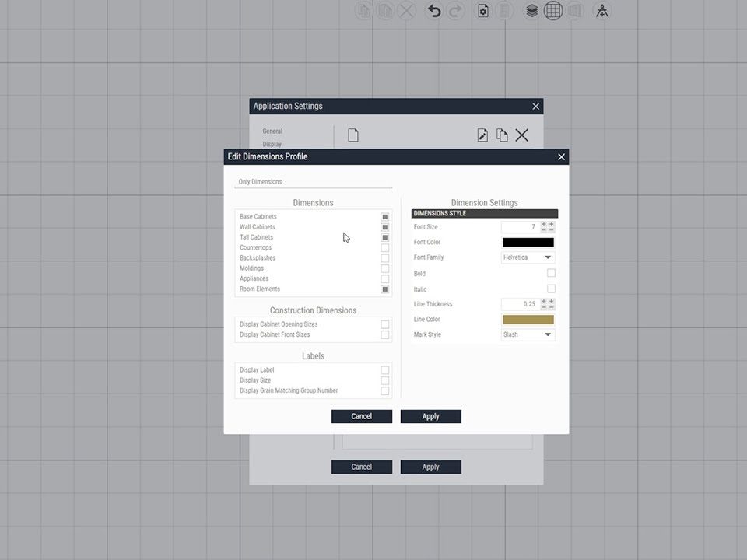The image size is (747, 560).
Task: Uncheck the Base Cabinets dimension checkbox
Action: point(384,217)
